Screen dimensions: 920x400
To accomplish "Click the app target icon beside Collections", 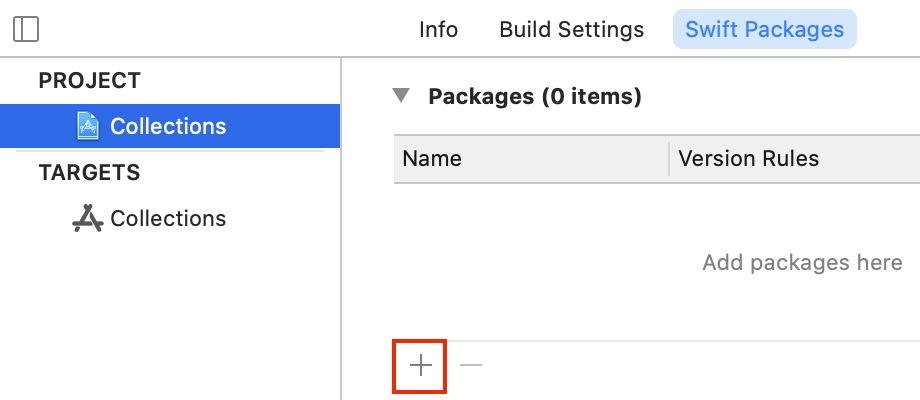I will click(88, 218).
